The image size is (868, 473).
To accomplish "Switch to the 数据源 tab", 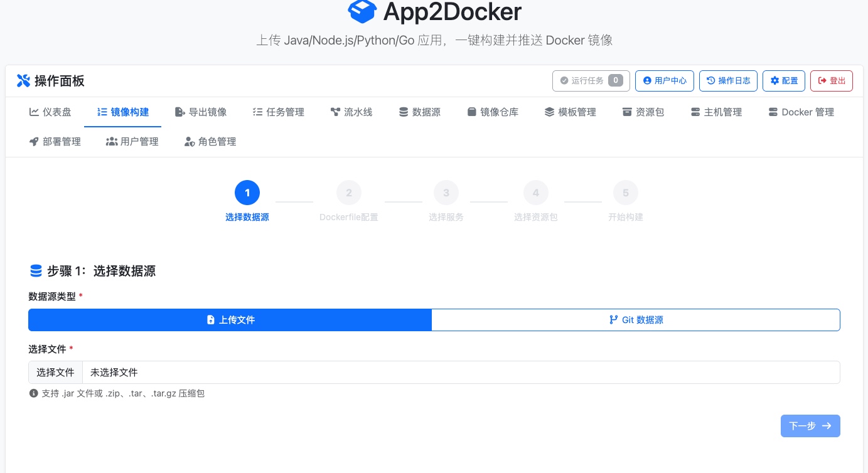I will coord(420,112).
